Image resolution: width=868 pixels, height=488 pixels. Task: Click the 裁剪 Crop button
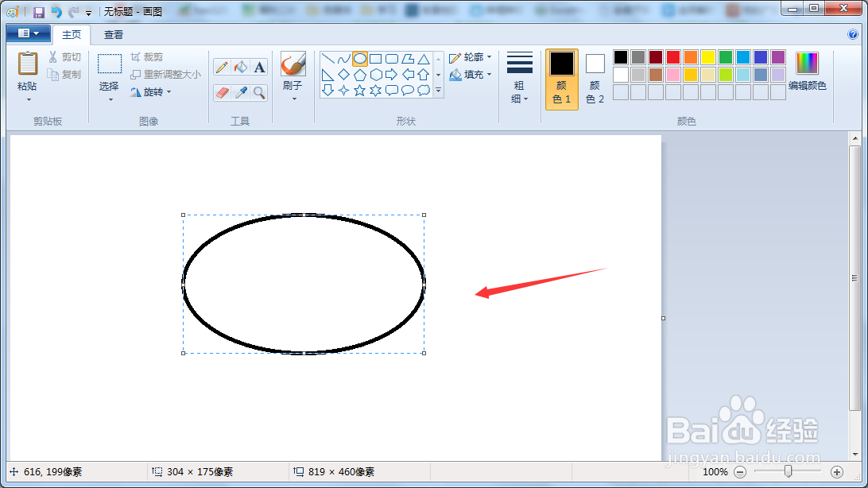(147, 57)
